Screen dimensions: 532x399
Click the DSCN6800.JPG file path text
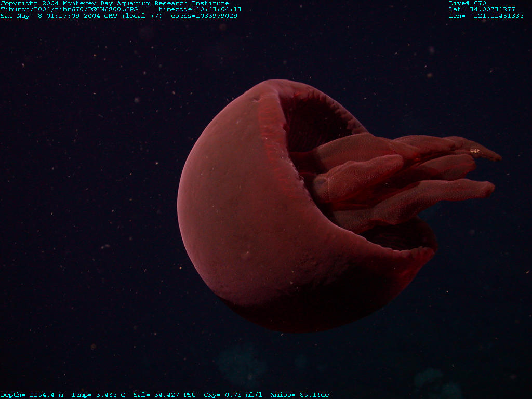(x=77, y=9)
